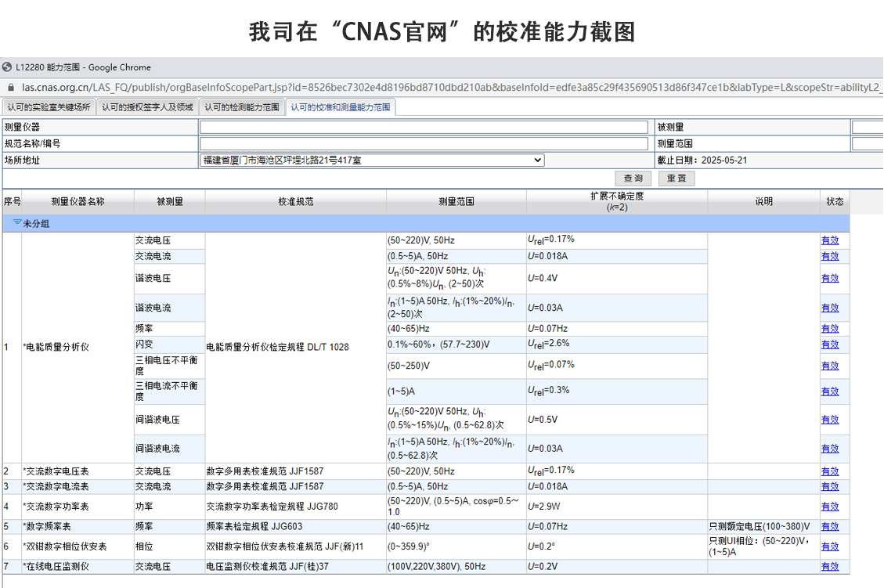Open the 有效 link in the 闪变 row
This screenshot has width=884, height=588.
829,345
